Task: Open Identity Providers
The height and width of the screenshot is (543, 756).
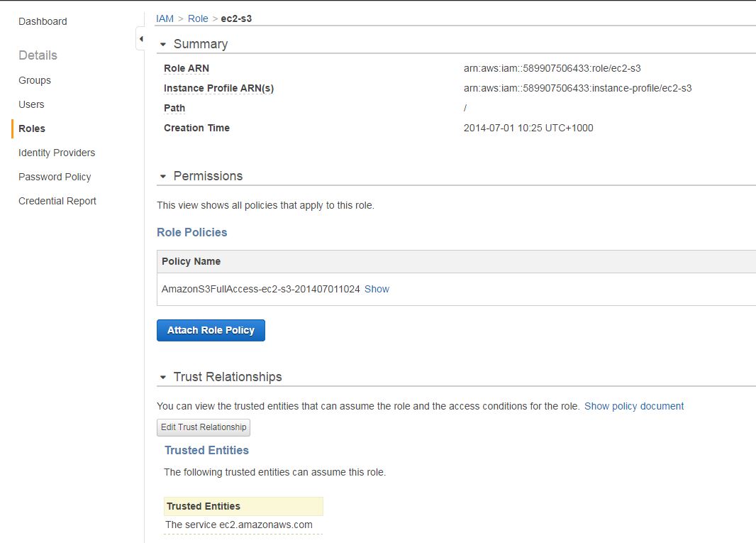Action: (57, 153)
